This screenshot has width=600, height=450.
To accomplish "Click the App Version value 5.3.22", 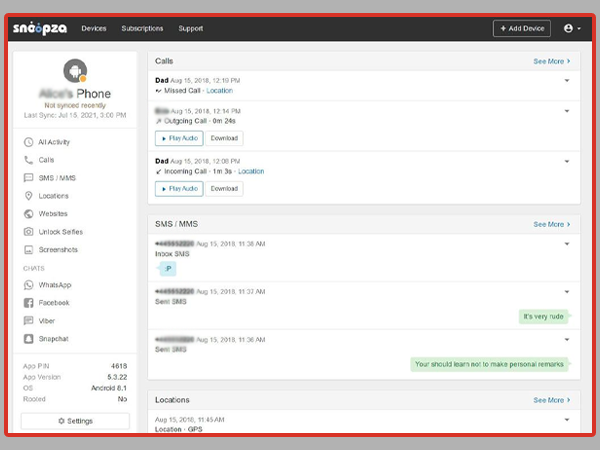I will [x=117, y=377].
